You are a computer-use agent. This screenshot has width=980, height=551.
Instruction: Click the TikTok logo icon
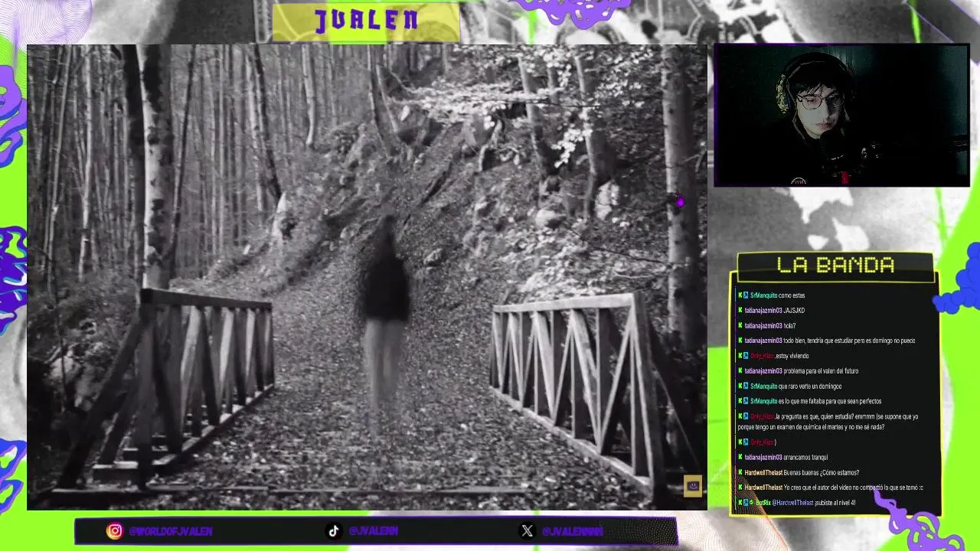point(334,530)
